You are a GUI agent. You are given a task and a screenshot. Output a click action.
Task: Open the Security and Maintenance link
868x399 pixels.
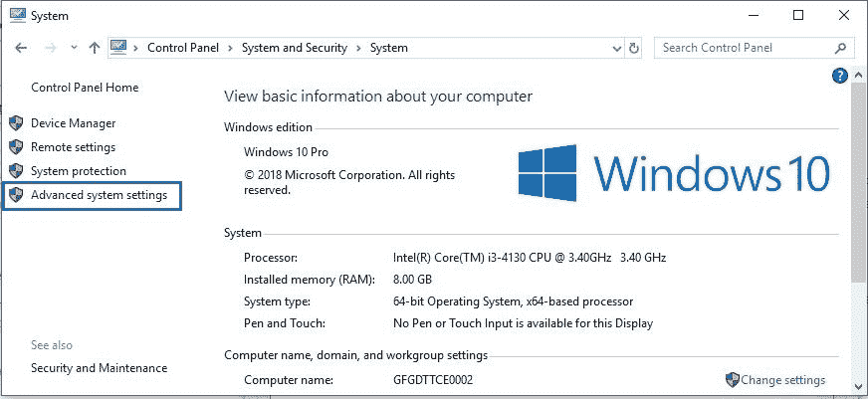[99, 368]
